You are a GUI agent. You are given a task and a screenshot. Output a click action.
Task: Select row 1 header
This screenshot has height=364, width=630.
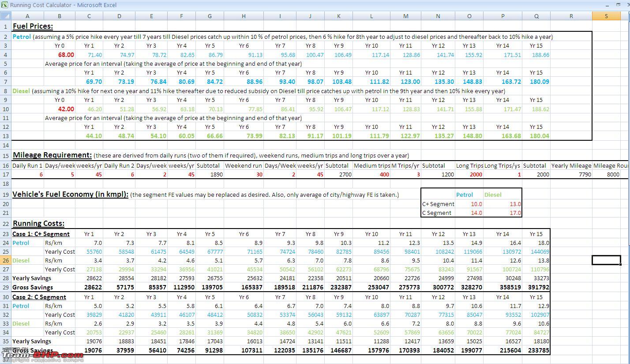pos(6,26)
